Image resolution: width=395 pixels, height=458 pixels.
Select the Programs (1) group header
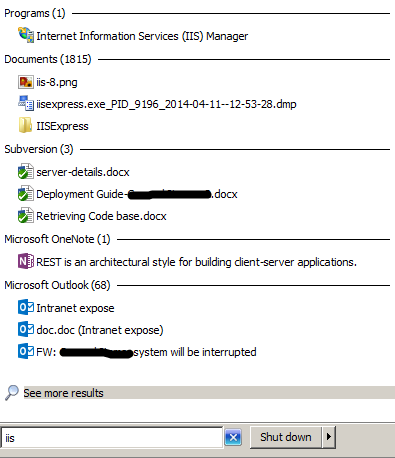coord(35,13)
